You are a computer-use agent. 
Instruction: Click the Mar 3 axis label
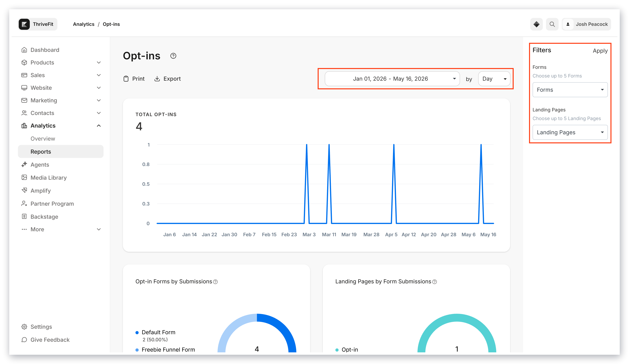[309, 234]
